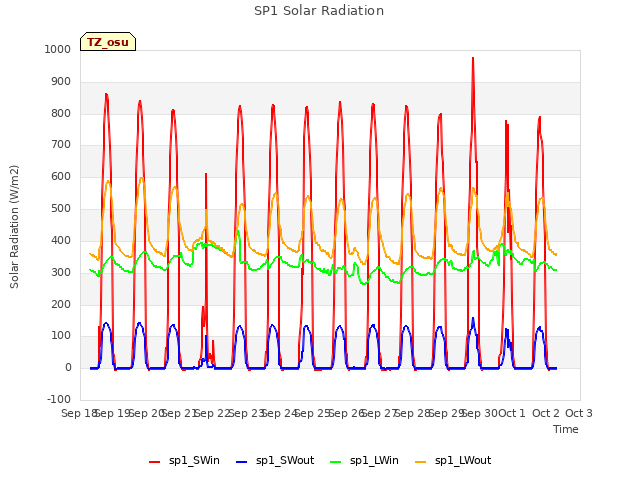Click the 'Oct 1' date tick label
The width and height of the screenshot is (640, 480).
(x=512, y=413)
